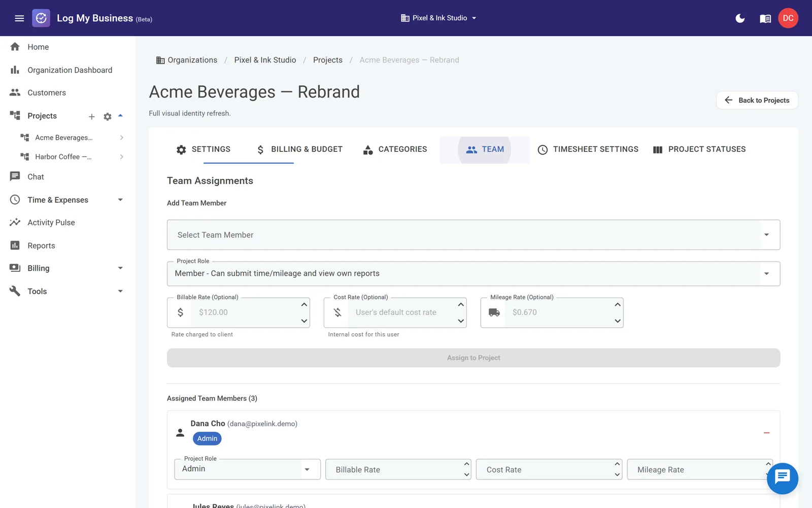Navigate to Organizations breadcrumb
This screenshot has height=508, width=812.
coord(187,60)
